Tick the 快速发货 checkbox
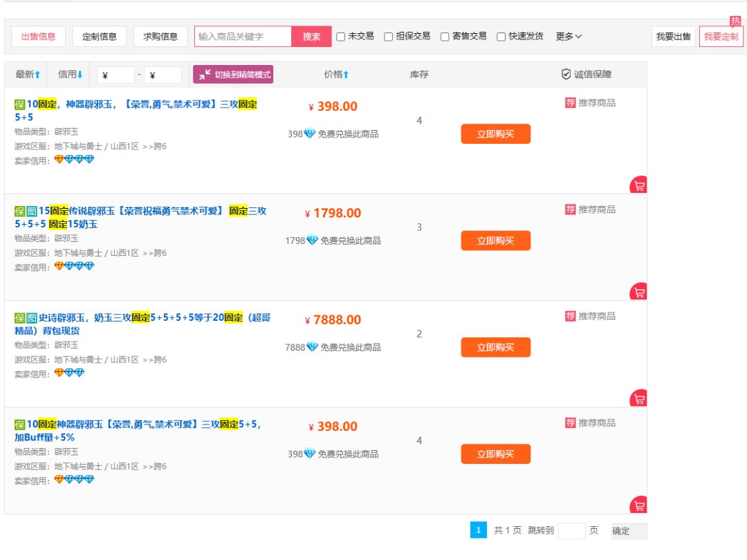 [501, 37]
